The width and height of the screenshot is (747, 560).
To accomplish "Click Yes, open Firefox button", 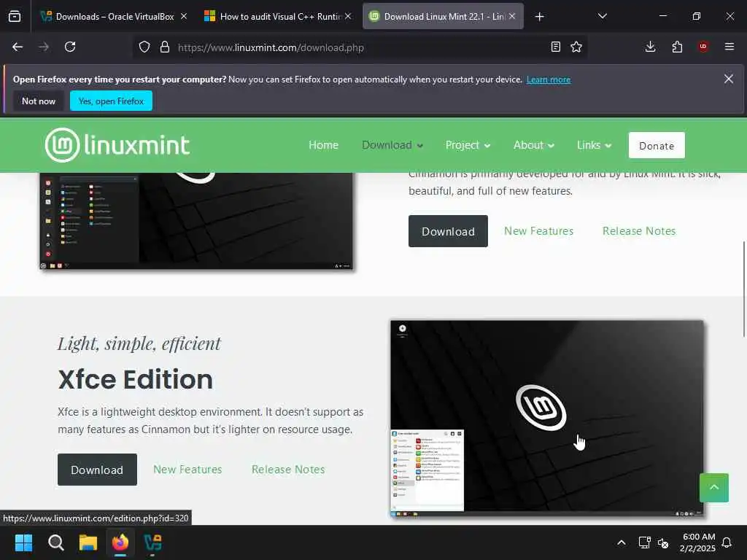I will 111,101.
